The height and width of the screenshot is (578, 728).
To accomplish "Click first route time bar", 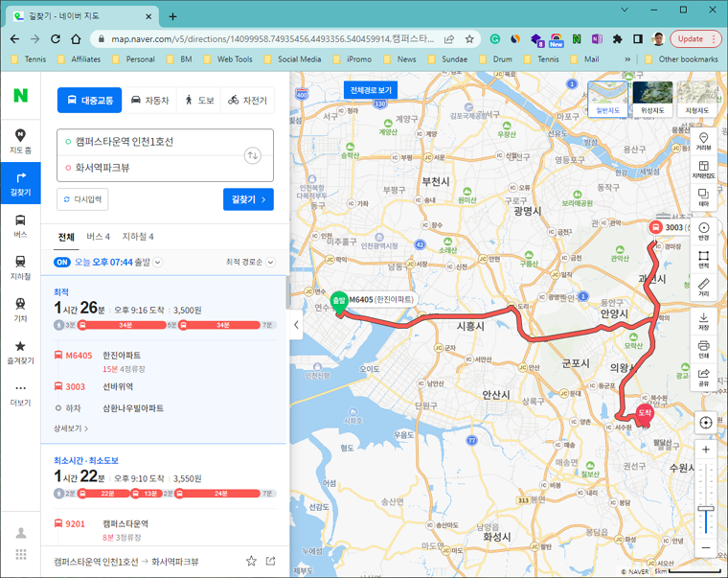I will point(166,325).
